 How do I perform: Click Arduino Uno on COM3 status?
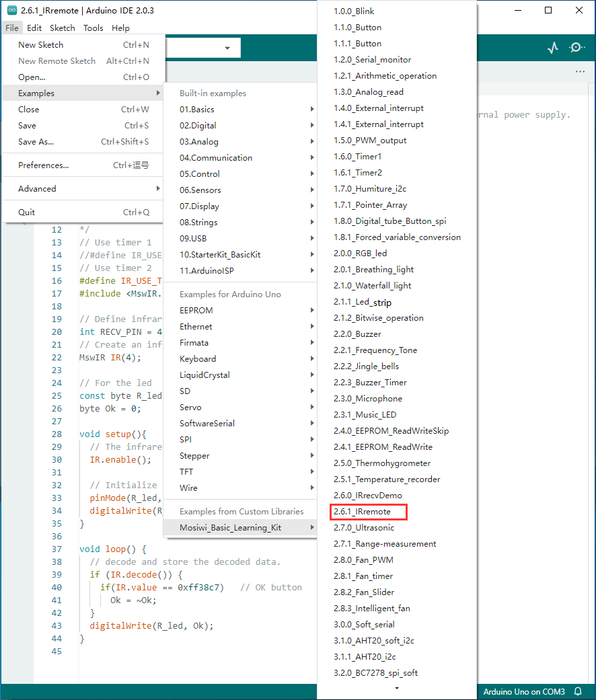523,691
